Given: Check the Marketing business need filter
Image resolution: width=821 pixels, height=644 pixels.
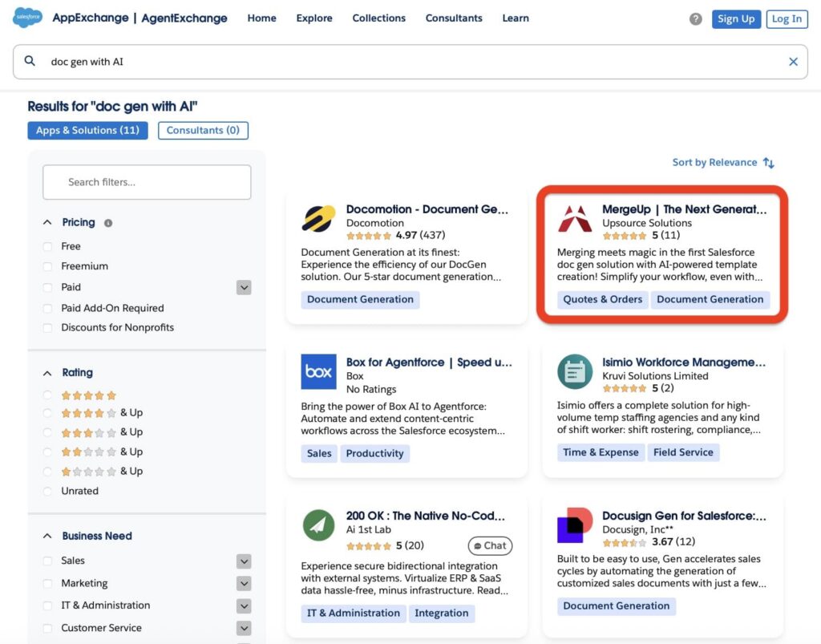Looking at the screenshot, I should tap(47, 583).
